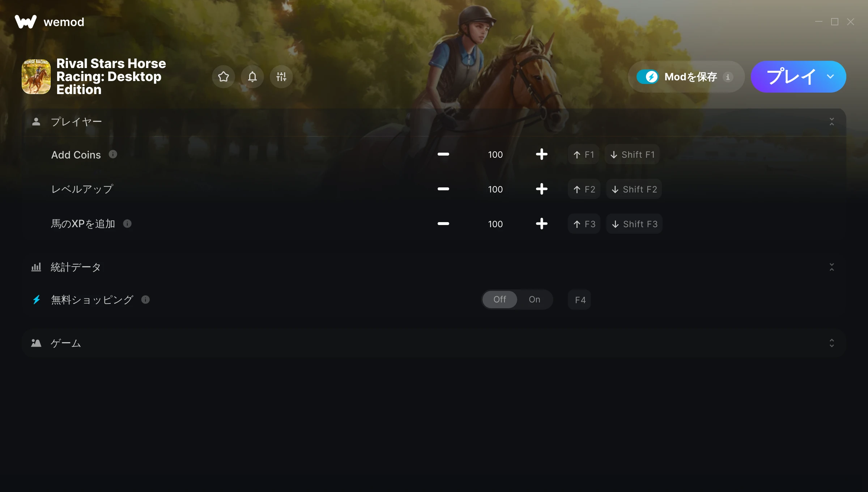Collapse the 統計データ section

832,267
